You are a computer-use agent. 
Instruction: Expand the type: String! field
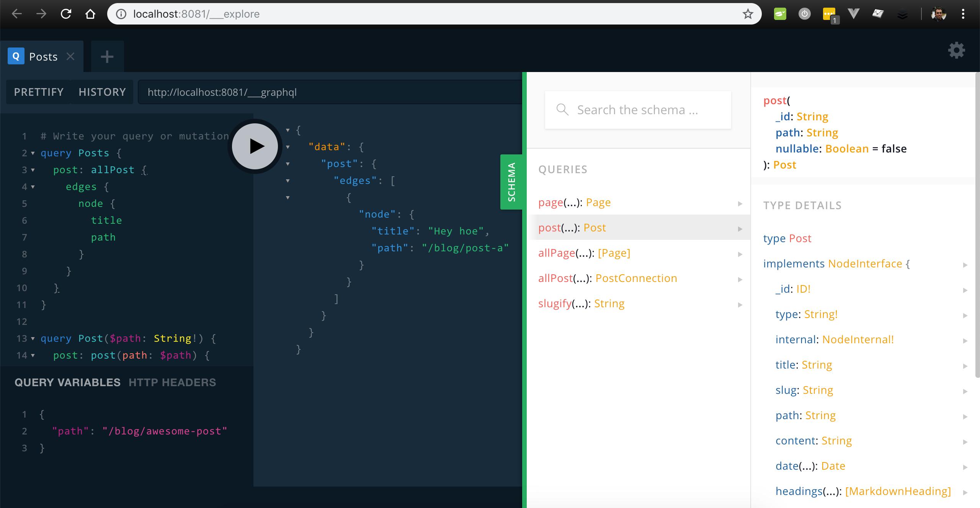[965, 315]
